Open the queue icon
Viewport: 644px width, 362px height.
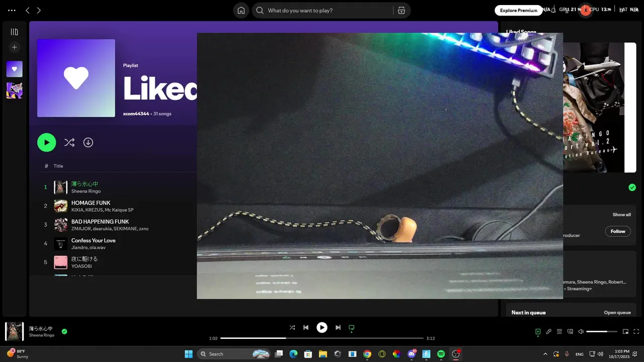559,331
